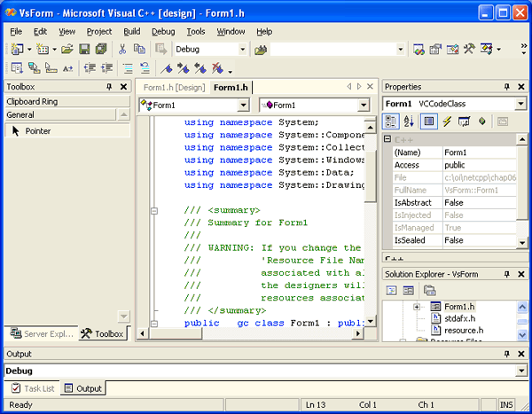The height and width of the screenshot is (414, 532).
Task: Click the Open File folder icon
Action: 66,50
